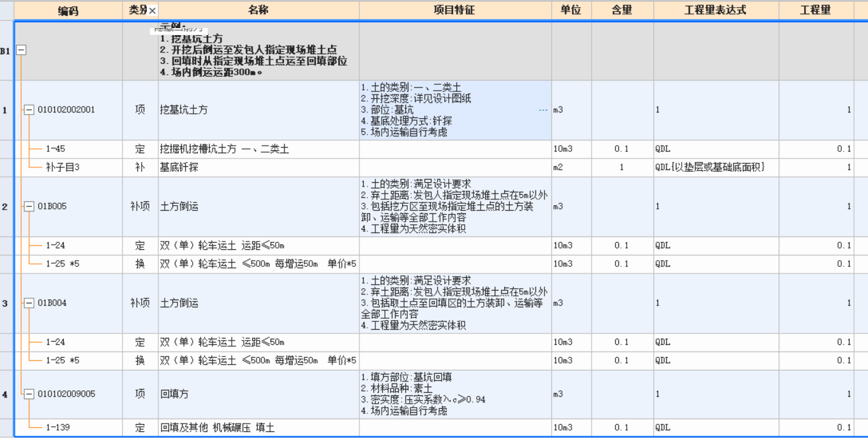Click 10m3 unit cell of row 1-45
The height and width of the screenshot is (444, 868).
point(571,149)
